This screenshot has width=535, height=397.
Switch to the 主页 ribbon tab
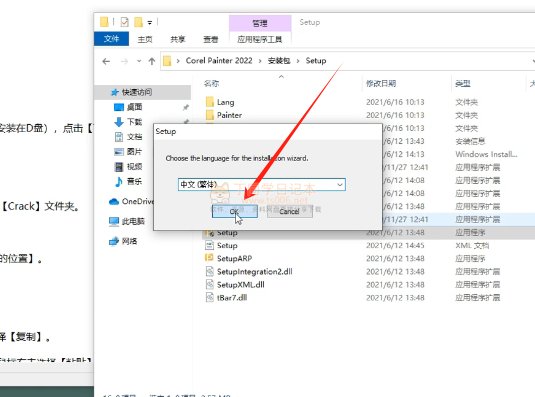click(x=145, y=39)
